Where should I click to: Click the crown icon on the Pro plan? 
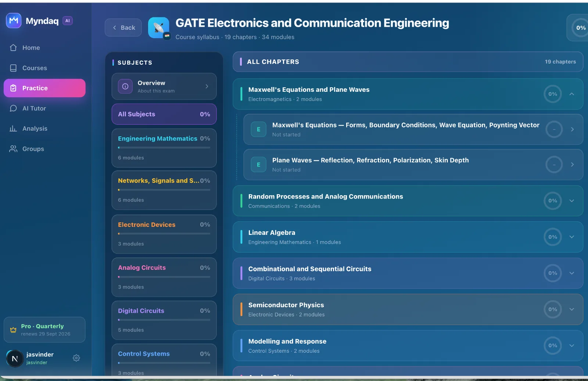(x=13, y=330)
